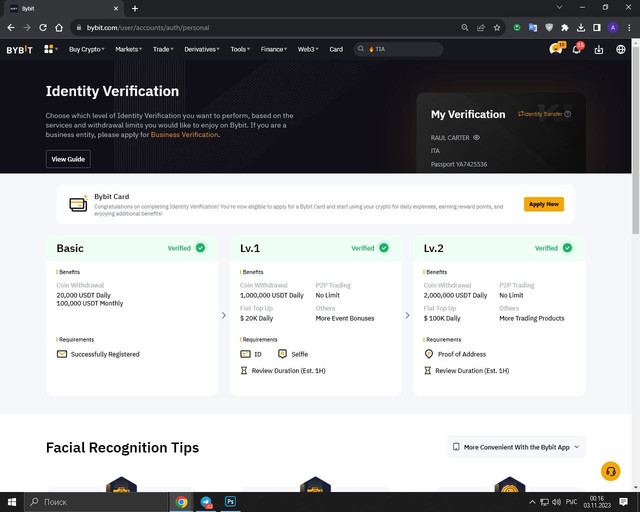Viewport: 640px width, 512px height.
Task: Click the page vertical scrollbar
Action: (636, 139)
